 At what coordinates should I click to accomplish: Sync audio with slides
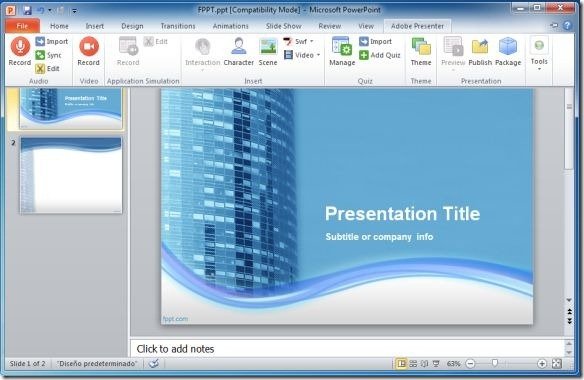coord(48,55)
